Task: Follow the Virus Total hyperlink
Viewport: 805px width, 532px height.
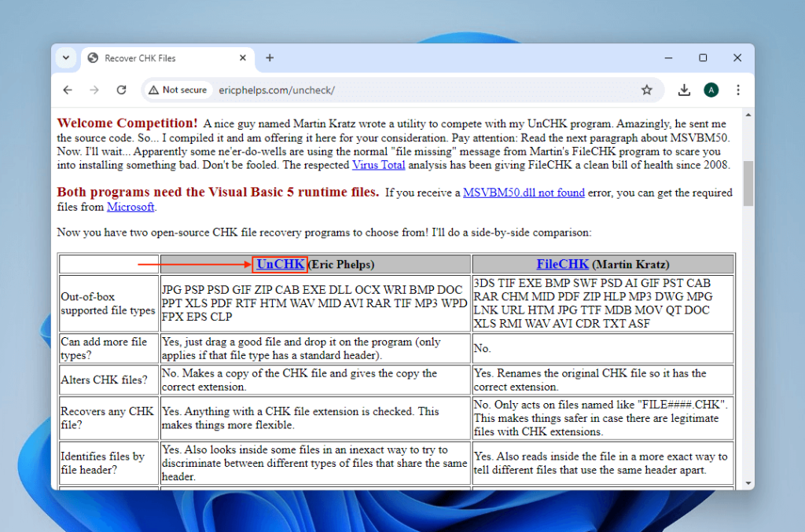Action: tap(378, 165)
